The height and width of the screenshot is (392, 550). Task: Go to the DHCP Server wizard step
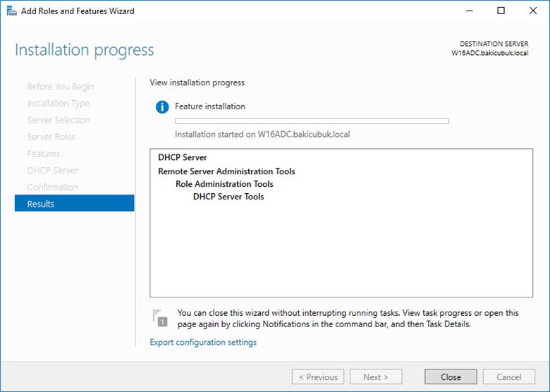pyautogui.click(x=52, y=171)
